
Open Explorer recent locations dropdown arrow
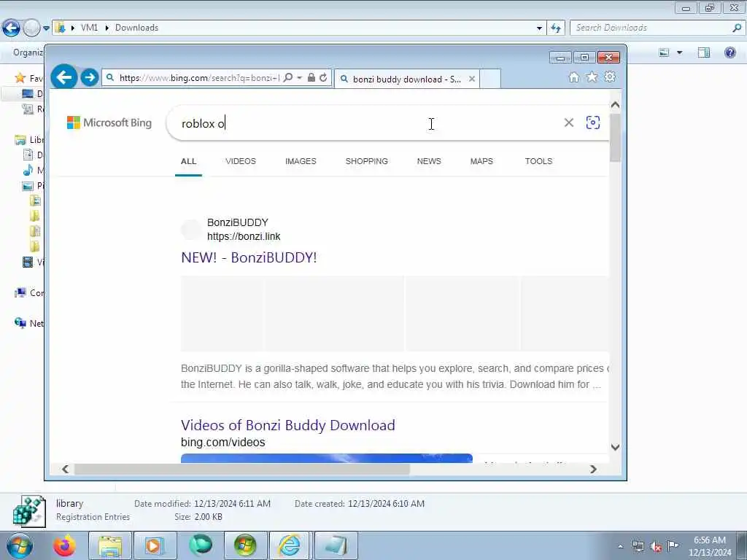(x=46, y=28)
